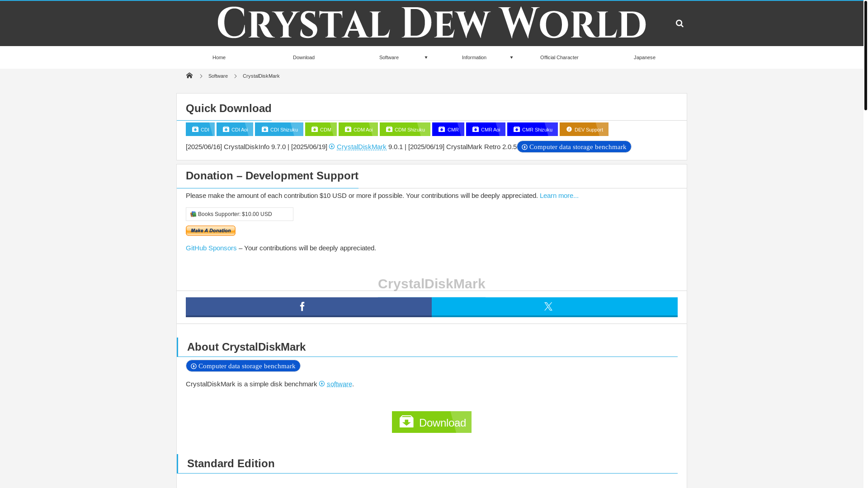The width and height of the screenshot is (868, 488).
Task: Click the large CrystalDiskMark page title
Action: coord(432,284)
